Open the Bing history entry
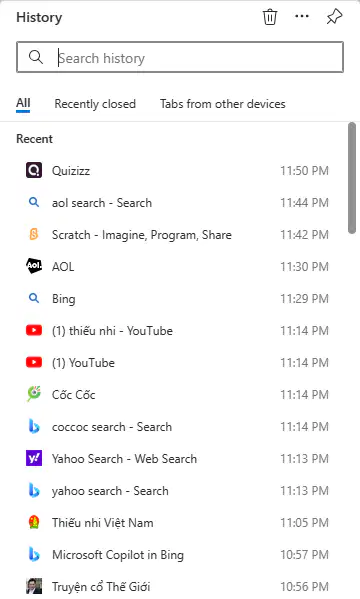The image size is (360, 599). click(x=177, y=298)
